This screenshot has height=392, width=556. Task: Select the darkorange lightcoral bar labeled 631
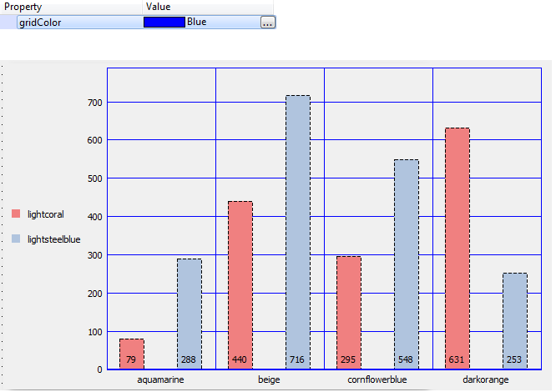[457, 248]
